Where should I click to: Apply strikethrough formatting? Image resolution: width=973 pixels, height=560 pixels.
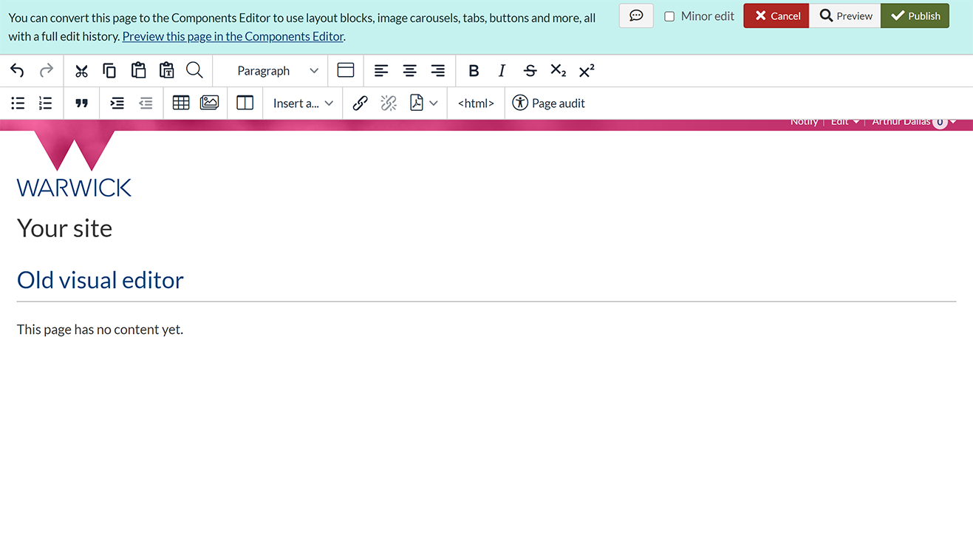[530, 71]
